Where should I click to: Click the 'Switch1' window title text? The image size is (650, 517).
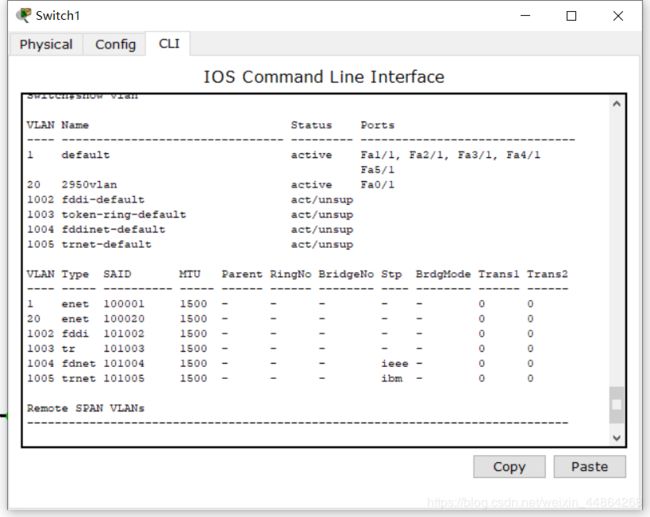pos(58,16)
